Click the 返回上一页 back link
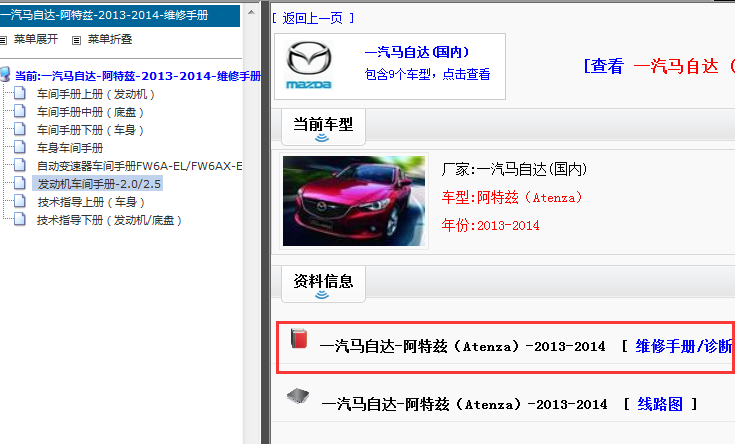The height and width of the screenshot is (444, 735). point(313,18)
